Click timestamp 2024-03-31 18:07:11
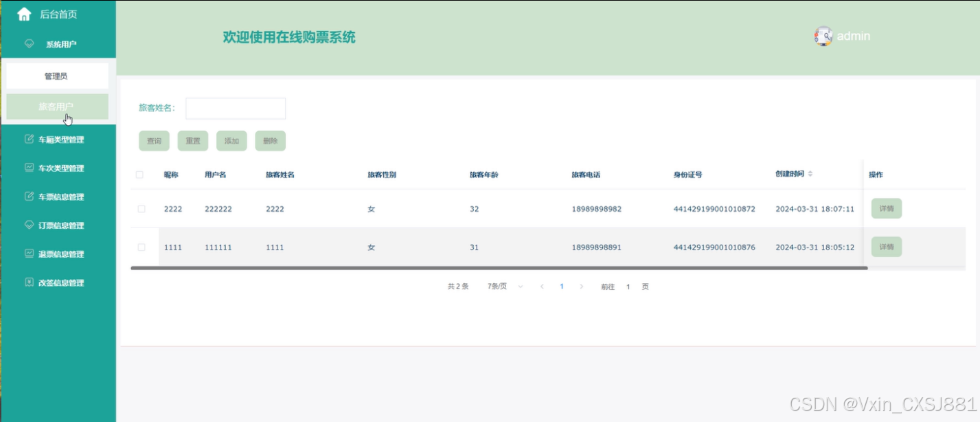Image resolution: width=980 pixels, height=422 pixels. click(814, 209)
